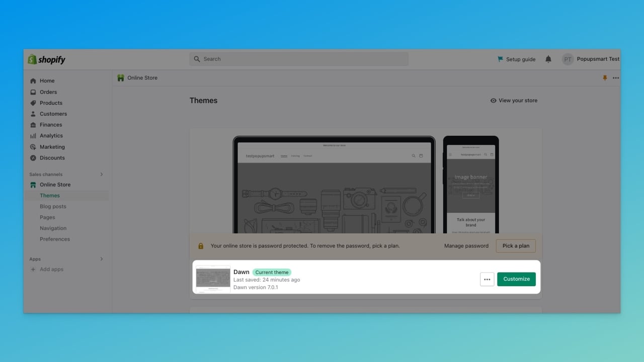Image resolution: width=644 pixels, height=362 pixels.
Task: Click Pick a plan button
Action: tap(516, 246)
